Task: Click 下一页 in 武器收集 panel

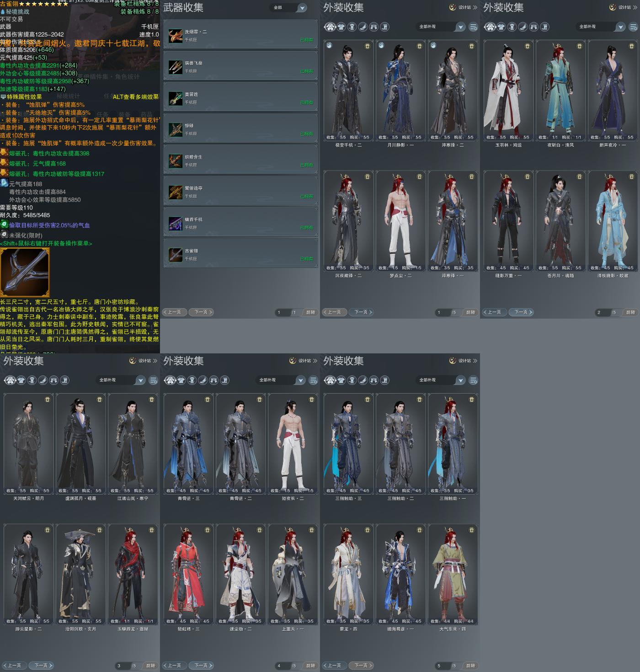Action: [x=202, y=312]
